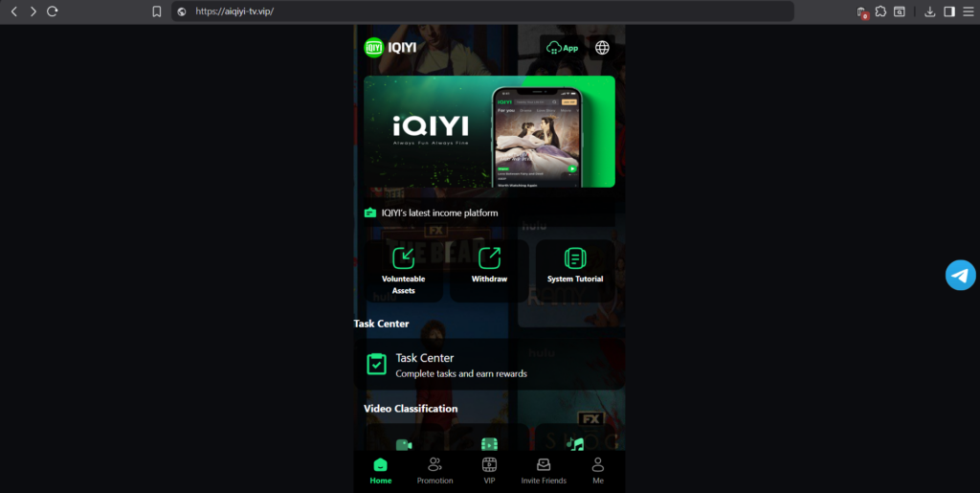Click the Video Classification heading
Viewport: 980px width, 493px height.
click(411, 409)
